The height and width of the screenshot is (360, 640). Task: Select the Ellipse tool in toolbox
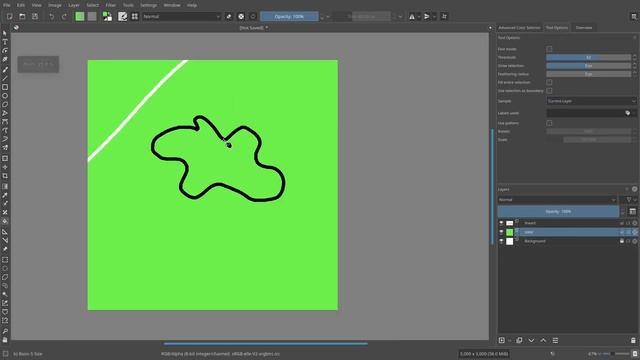[x=5, y=96]
